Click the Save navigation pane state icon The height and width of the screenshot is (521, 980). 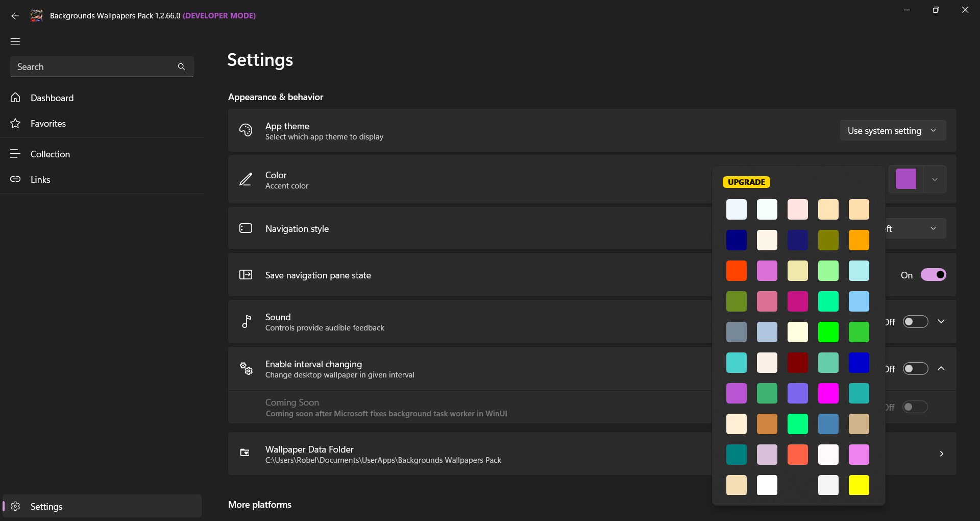point(246,275)
